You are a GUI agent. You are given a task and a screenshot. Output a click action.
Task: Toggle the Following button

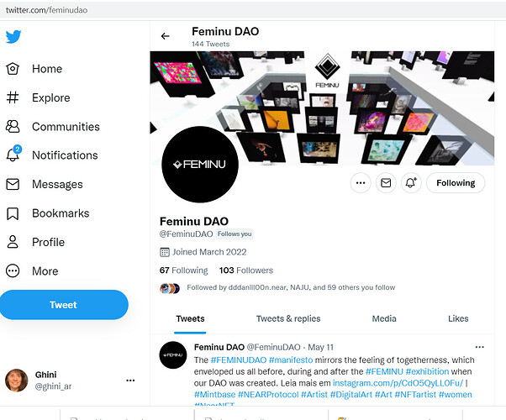(x=456, y=182)
